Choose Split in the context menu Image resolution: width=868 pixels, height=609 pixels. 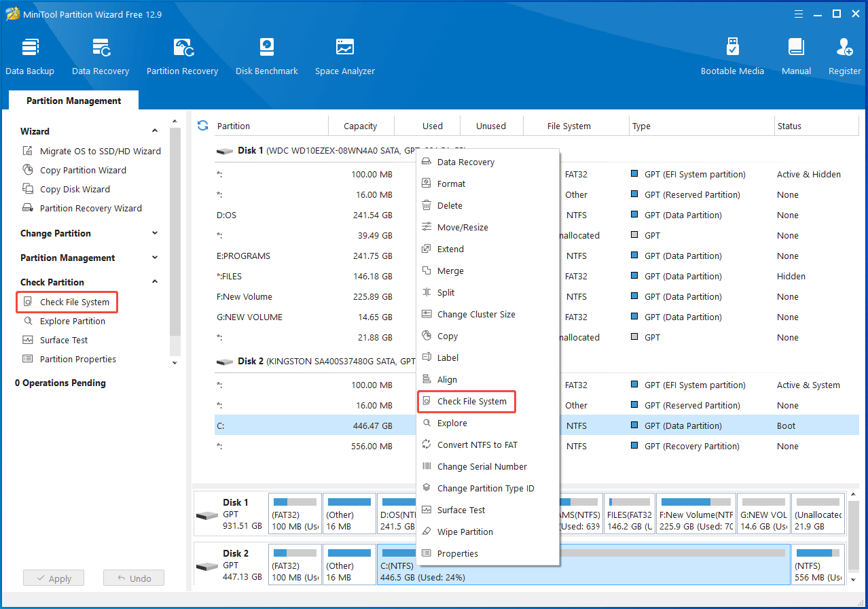pyautogui.click(x=488, y=292)
